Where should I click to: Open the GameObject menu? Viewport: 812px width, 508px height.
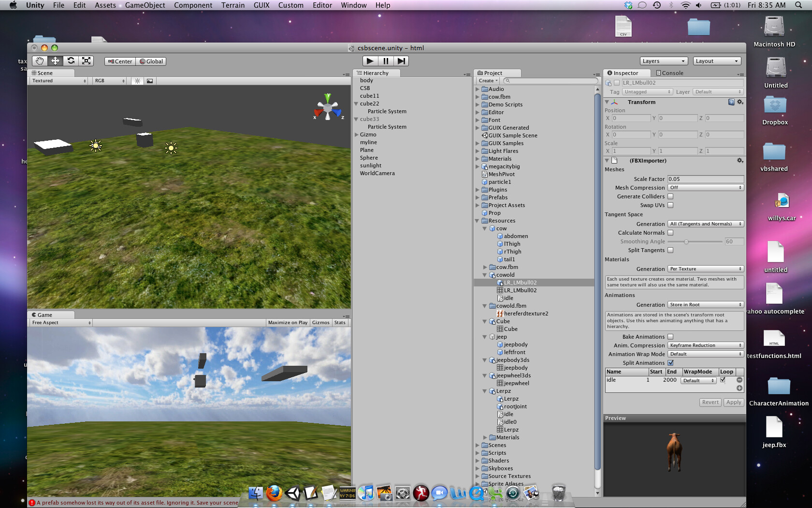click(x=145, y=5)
